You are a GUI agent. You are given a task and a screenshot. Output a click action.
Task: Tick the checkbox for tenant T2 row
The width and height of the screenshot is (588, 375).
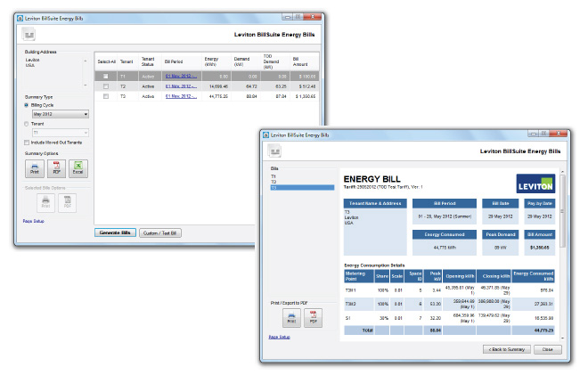pyautogui.click(x=106, y=86)
